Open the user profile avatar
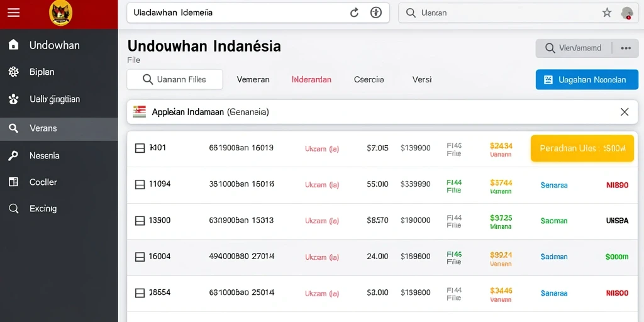644x322 pixels. pyautogui.click(x=627, y=13)
